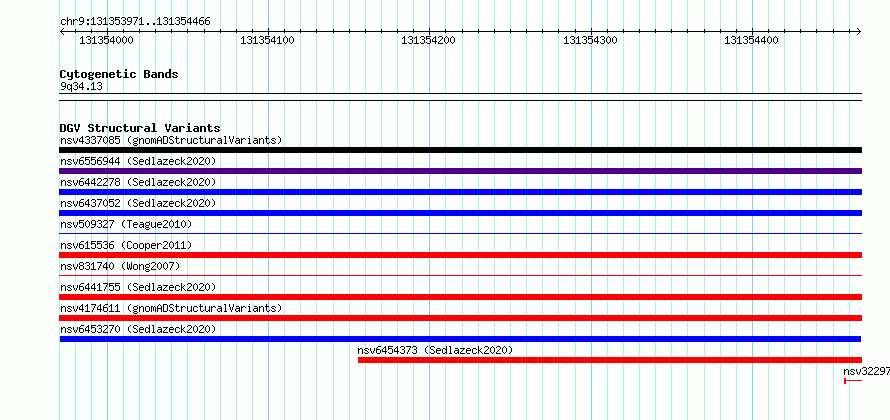Open variant label nsv4337085 (gnomADStructuralVariants)
This screenshot has width=890, height=420.
pyautogui.click(x=171, y=140)
